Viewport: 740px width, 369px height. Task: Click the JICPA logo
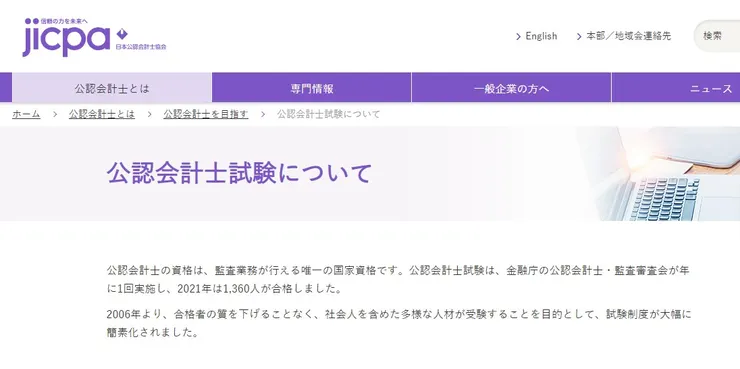(x=94, y=37)
